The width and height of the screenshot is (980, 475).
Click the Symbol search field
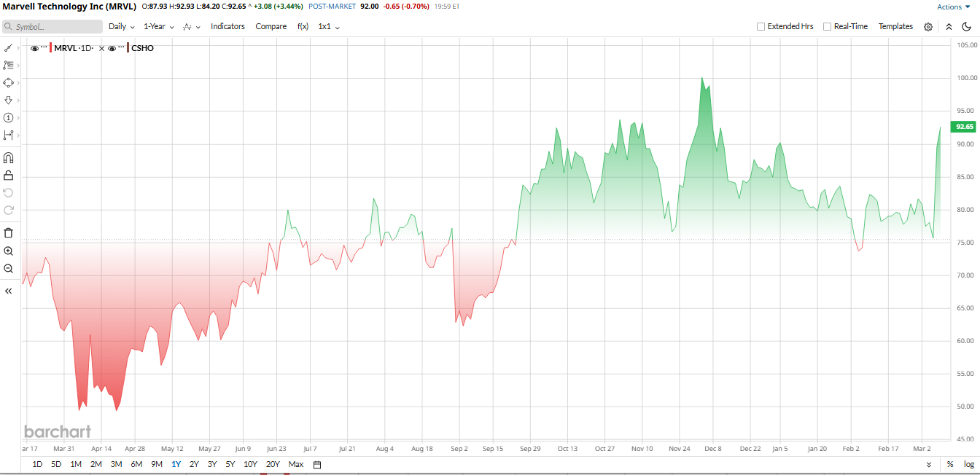pos(52,26)
